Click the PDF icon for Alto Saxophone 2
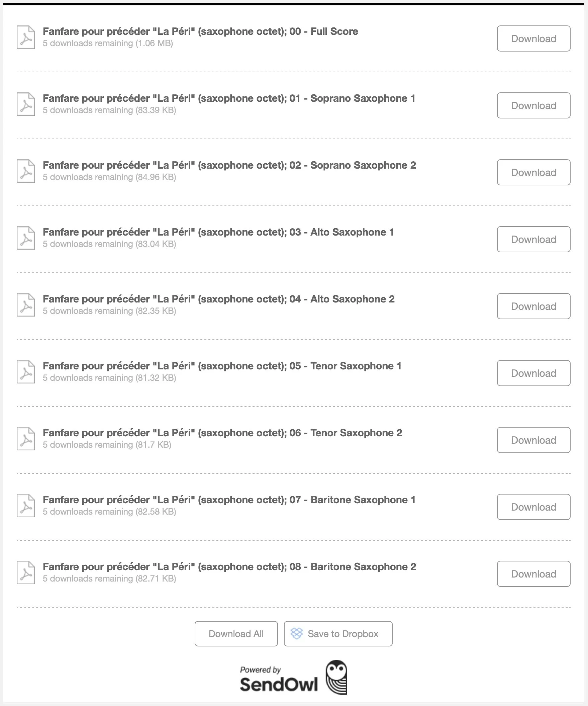 pyautogui.click(x=26, y=305)
